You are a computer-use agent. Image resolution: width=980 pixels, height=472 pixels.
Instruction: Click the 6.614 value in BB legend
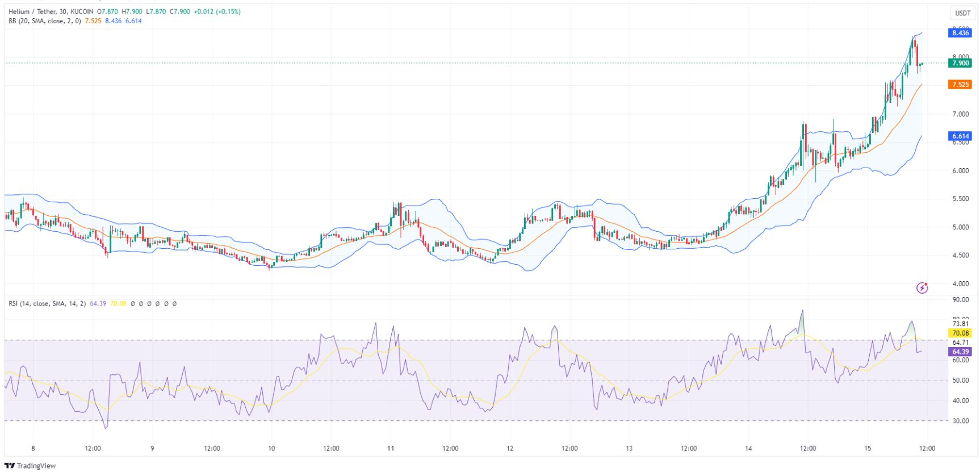click(133, 21)
